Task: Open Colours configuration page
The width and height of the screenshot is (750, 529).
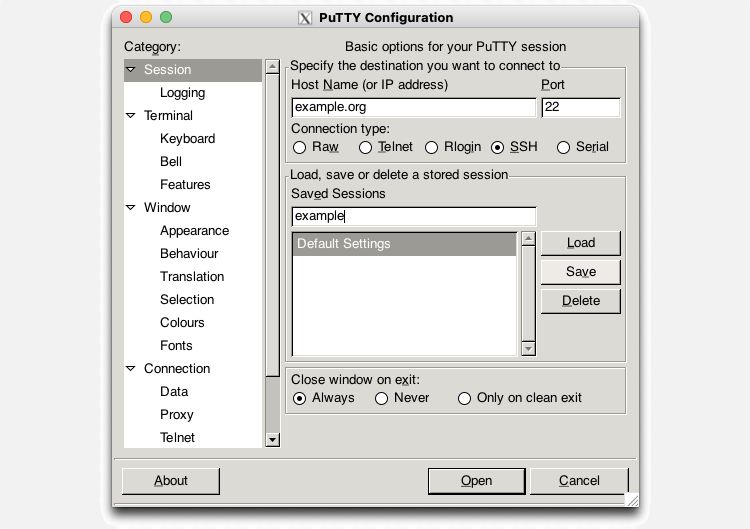Action: (x=182, y=323)
